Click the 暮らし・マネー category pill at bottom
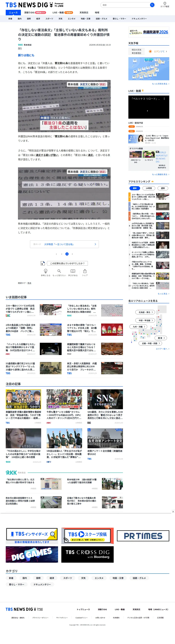Screen dimensions: 175x644 (17, 584)
